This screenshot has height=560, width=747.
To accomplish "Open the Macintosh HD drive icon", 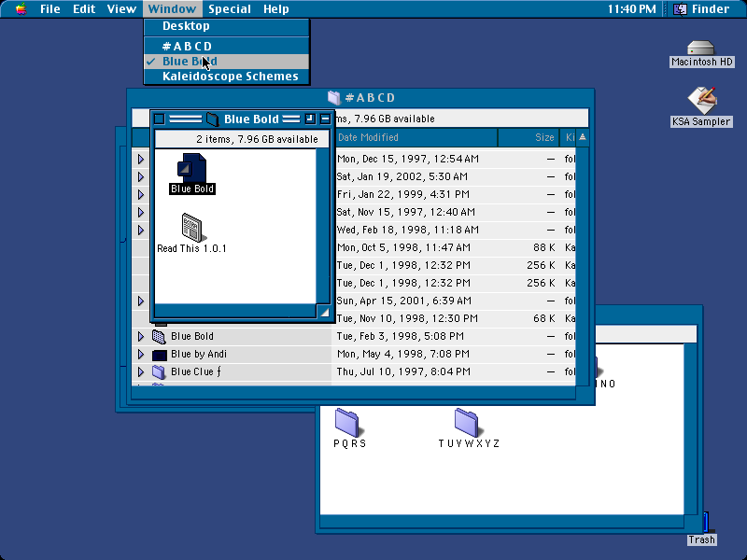I will [701, 48].
